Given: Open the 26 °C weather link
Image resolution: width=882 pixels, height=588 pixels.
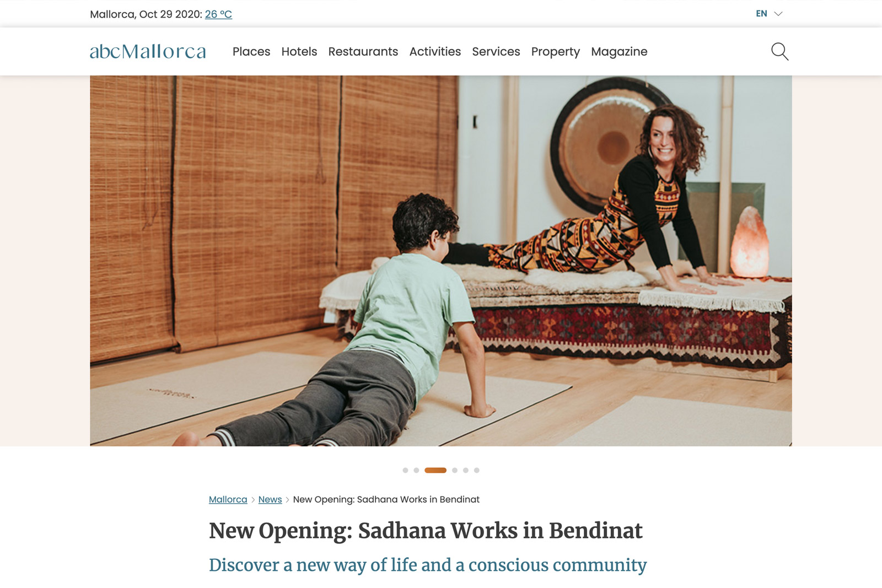Looking at the screenshot, I should [x=218, y=14].
